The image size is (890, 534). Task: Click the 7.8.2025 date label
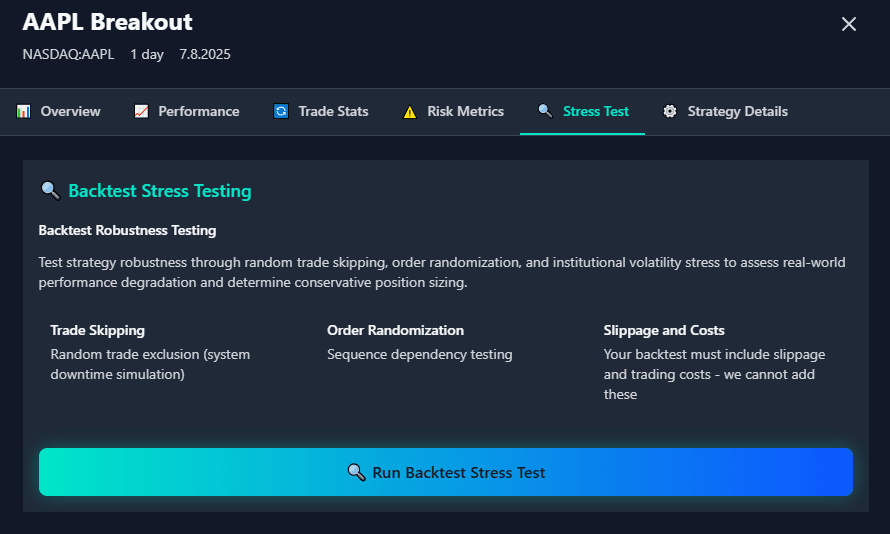pyautogui.click(x=205, y=54)
